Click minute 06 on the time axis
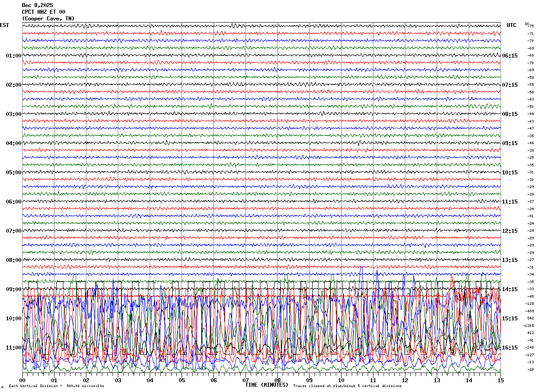 (214, 380)
